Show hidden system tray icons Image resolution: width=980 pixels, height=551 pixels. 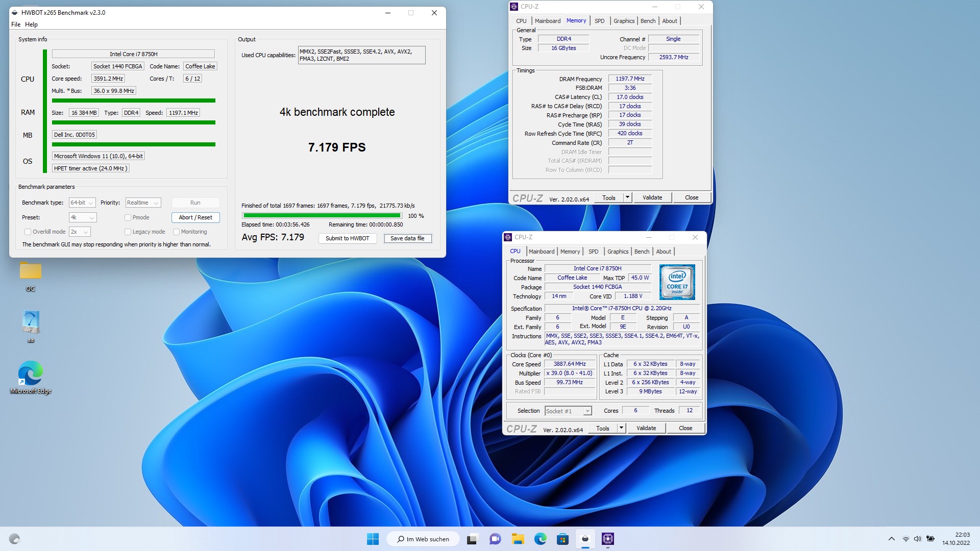coord(892,539)
